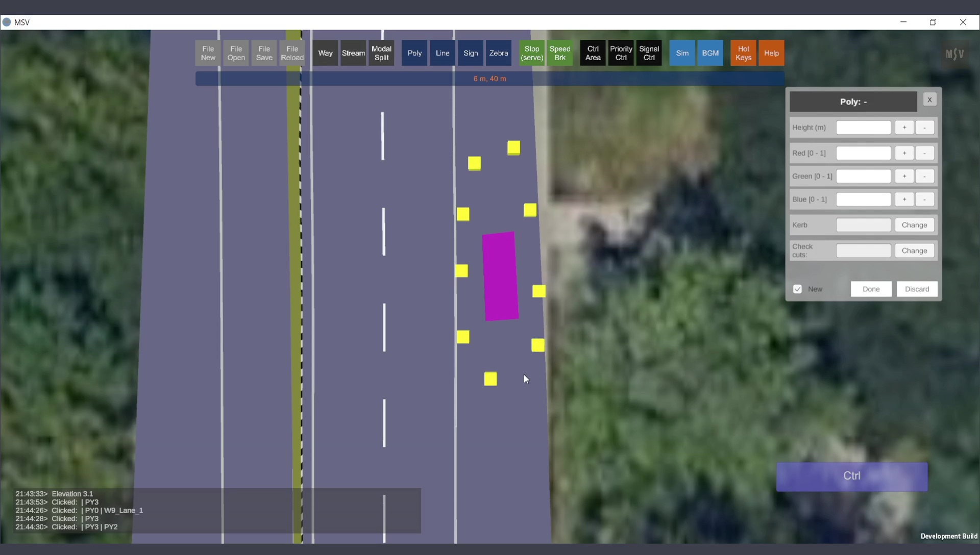This screenshot has height=555, width=980.
Task: Click the File Save button
Action: 264,53
